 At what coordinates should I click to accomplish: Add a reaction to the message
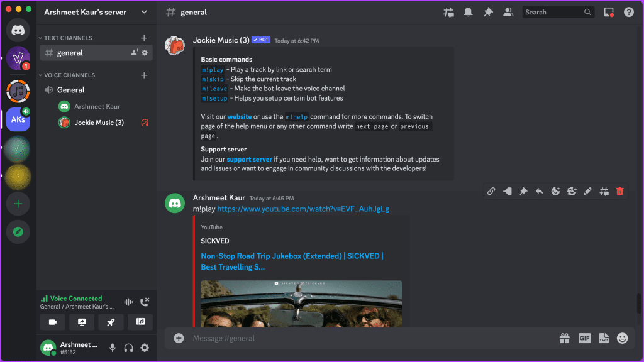point(555,191)
